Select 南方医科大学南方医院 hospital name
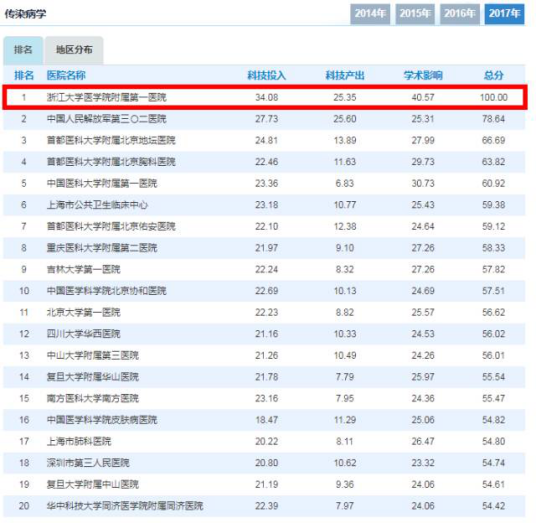The height and width of the screenshot is (523, 537). (93, 399)
